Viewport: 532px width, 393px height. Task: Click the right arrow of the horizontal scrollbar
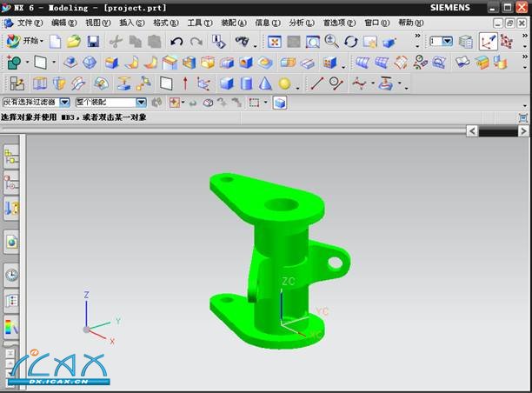point(523,130)
